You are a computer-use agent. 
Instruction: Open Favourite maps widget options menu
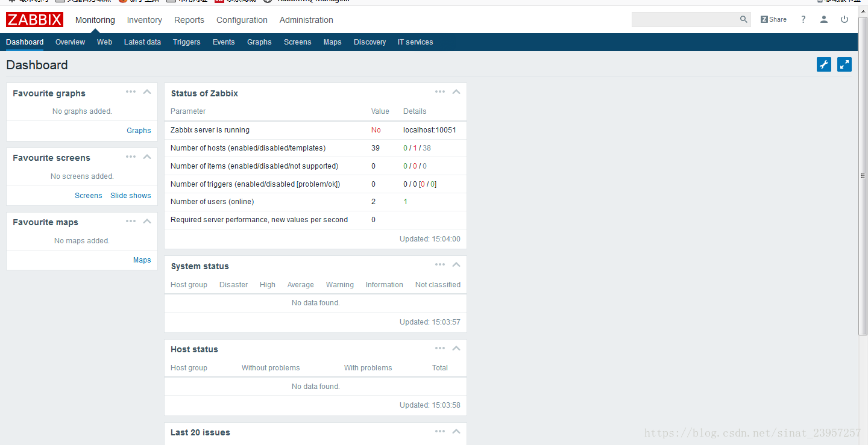tap(131, 221)
